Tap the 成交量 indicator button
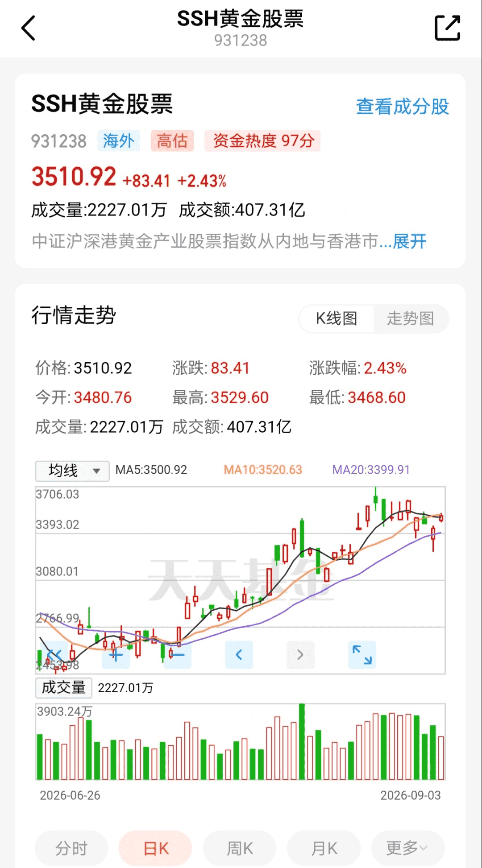This screenshot has width=482, height=868. click(x=64, y=688)
